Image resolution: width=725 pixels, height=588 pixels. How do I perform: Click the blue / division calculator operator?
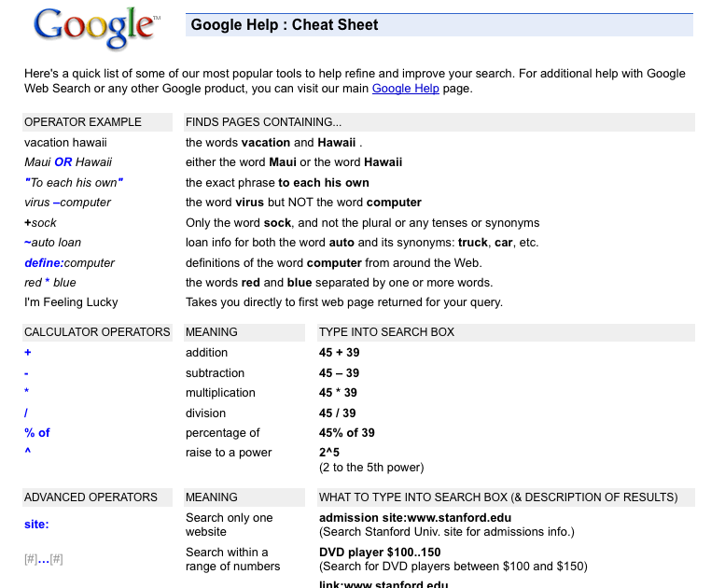coord(27,413)
